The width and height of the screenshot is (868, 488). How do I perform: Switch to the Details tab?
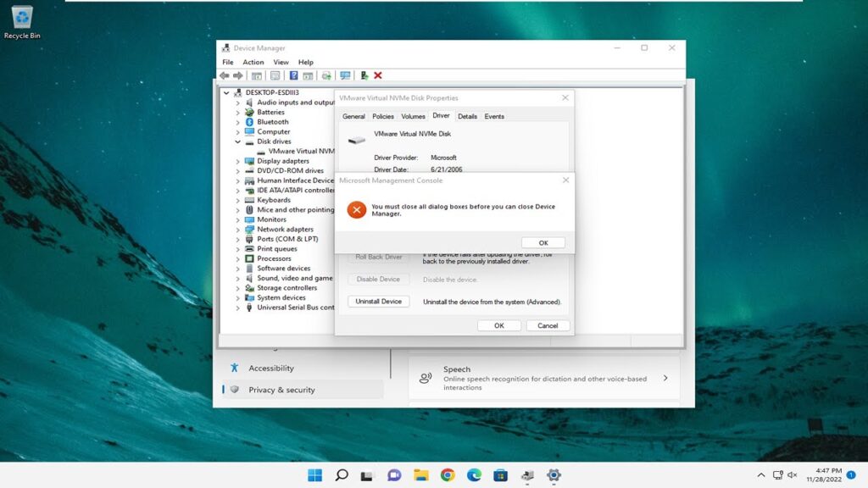click(467, 116)
